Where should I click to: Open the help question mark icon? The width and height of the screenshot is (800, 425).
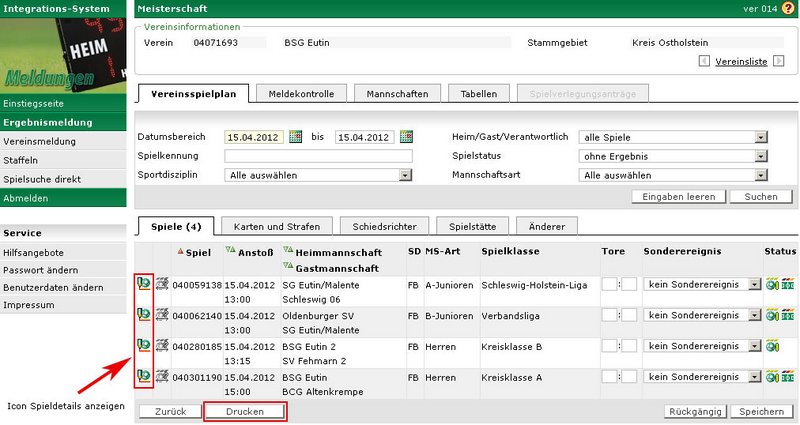coord(789,8)
